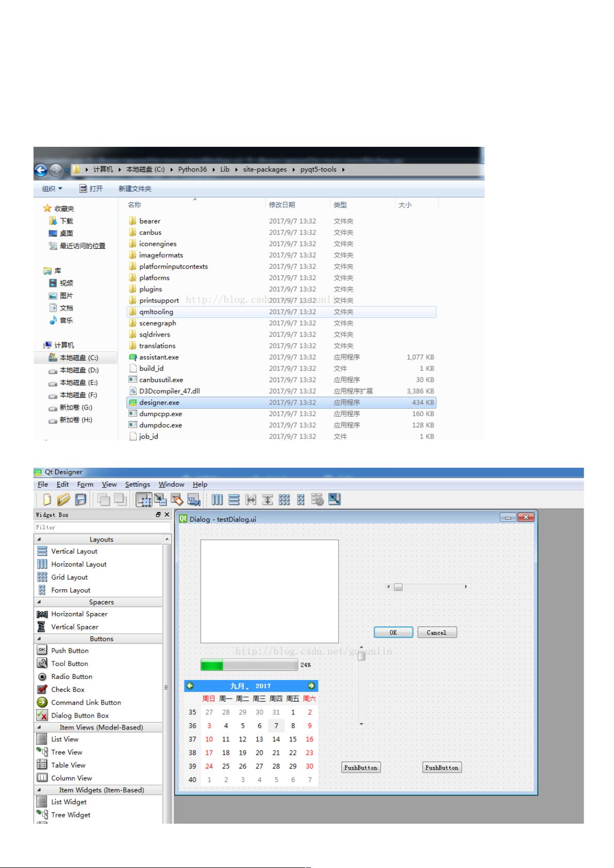This screenshot has width=614, height=868.
Task: Choose Push Button from Widget Box
Action: coord(70,651)
